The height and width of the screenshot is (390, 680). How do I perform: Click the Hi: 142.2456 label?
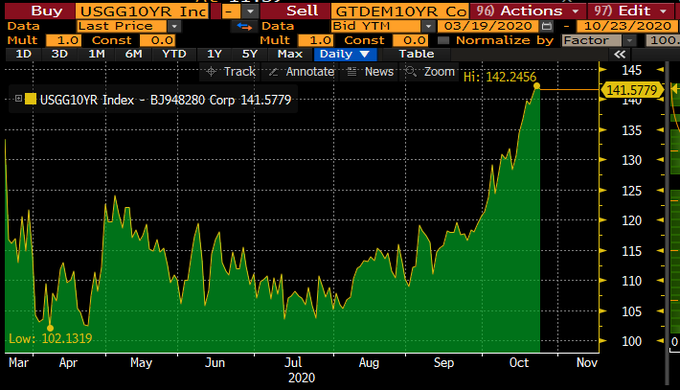click(x=500, y=77)
